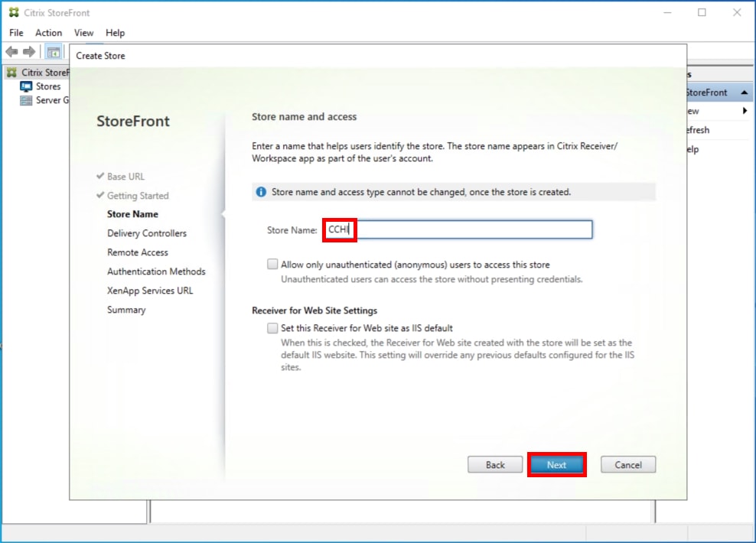Click the XenApp Services URL wizard step

[x=150, y=291]
